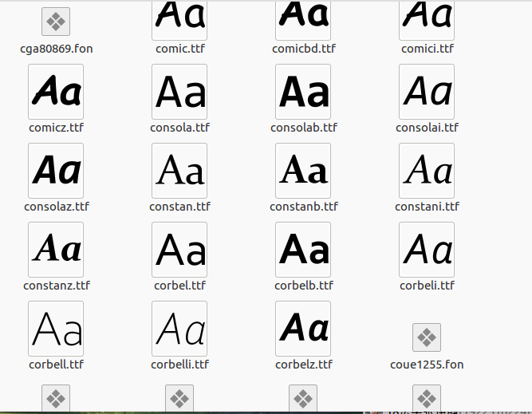Select the constanz.ttf font preview icon

click(x=56, y=250)
